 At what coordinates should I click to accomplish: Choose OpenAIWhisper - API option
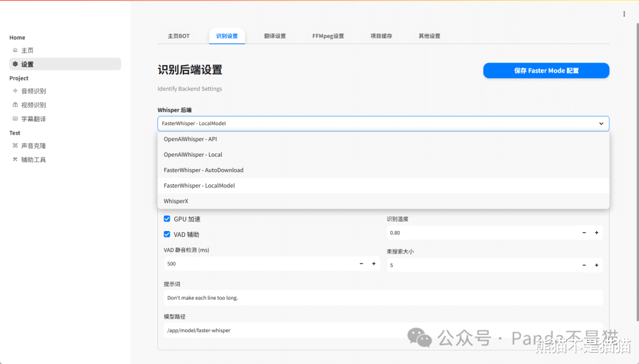click(x=191, y=139)
